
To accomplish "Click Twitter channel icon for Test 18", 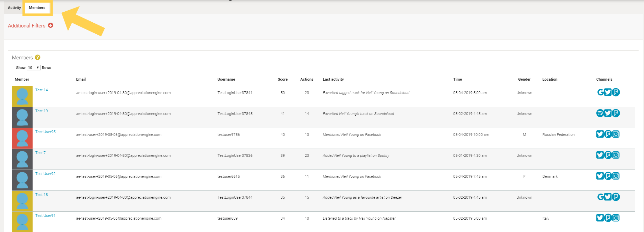I will [x=608, y=197].
